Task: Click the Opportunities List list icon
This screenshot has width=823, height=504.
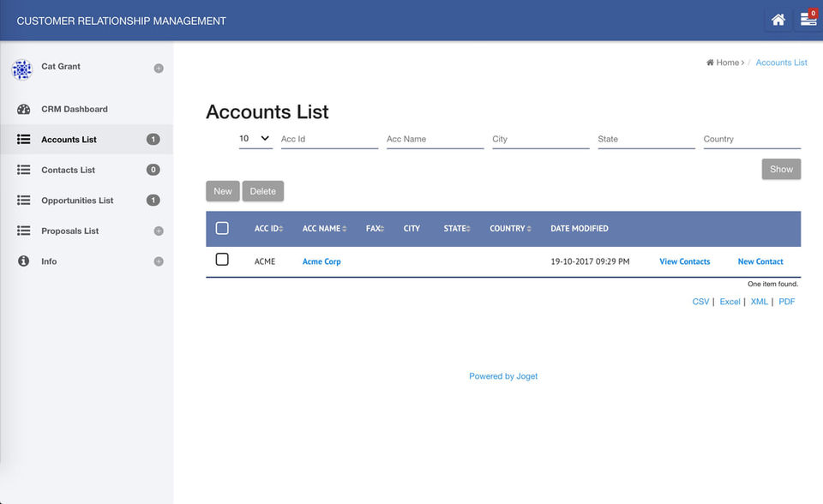Action: (24, 200)
